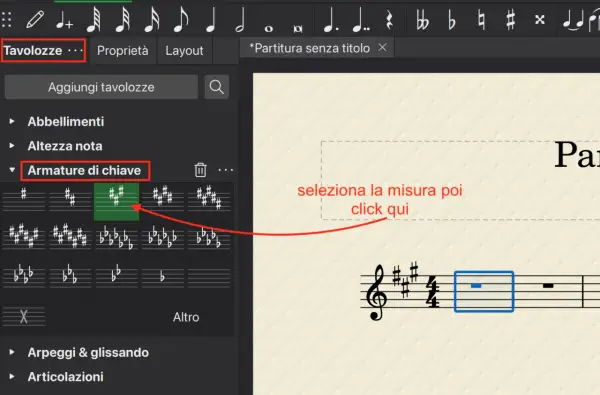Select the half note duration
Viewport: 600px width, 395px height.
point(240,20)
